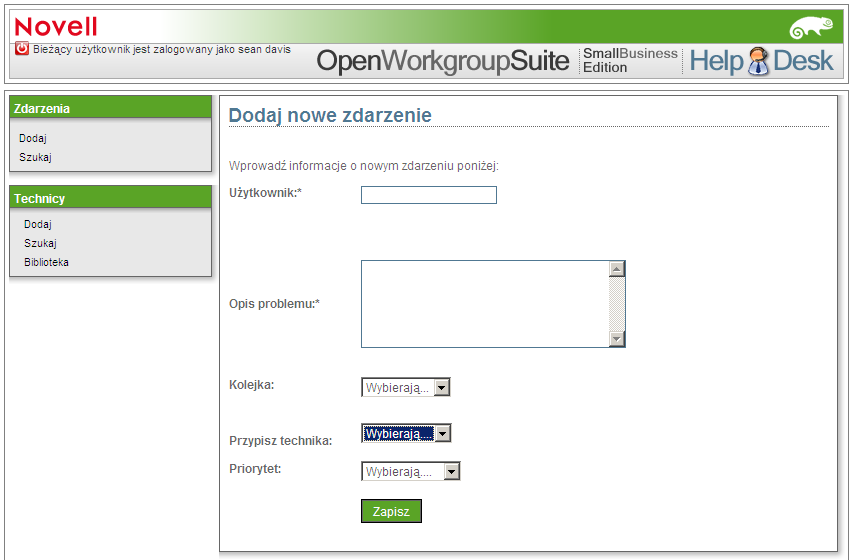Open Szukaj under Zdarzenia
The width and height of the screenshot is (855, 560).
pyautogui.click(x=35, y=158)
